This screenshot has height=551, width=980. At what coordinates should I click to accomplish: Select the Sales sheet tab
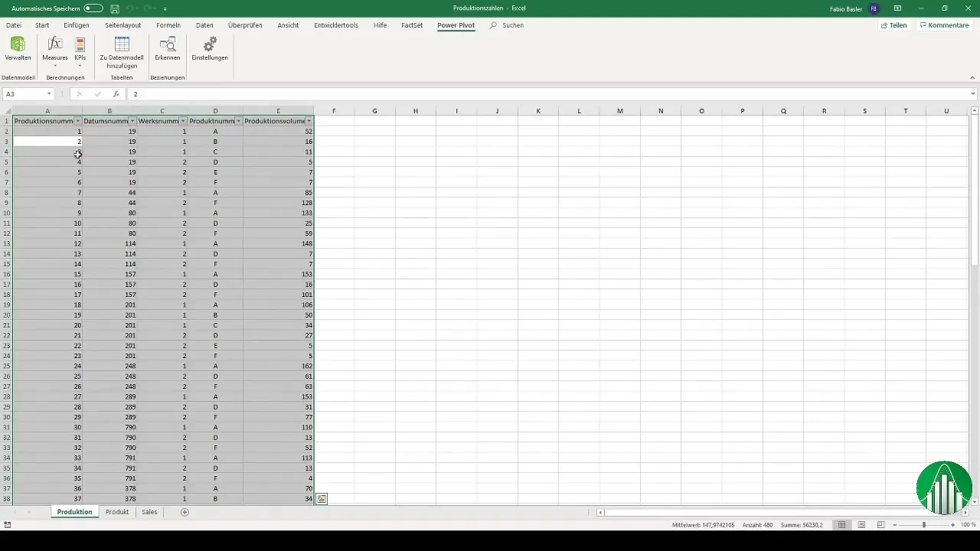click(x=149, y=512)
